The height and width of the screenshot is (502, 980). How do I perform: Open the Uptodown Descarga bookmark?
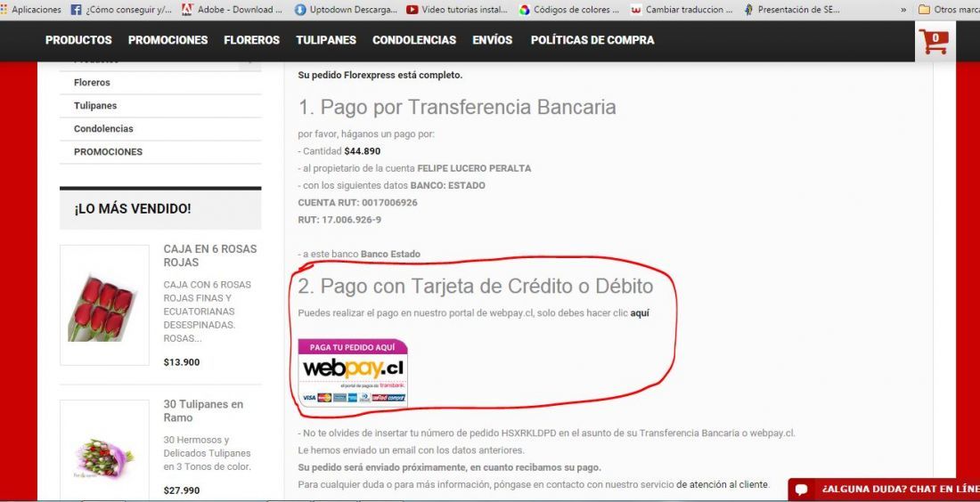coord(346,10)
